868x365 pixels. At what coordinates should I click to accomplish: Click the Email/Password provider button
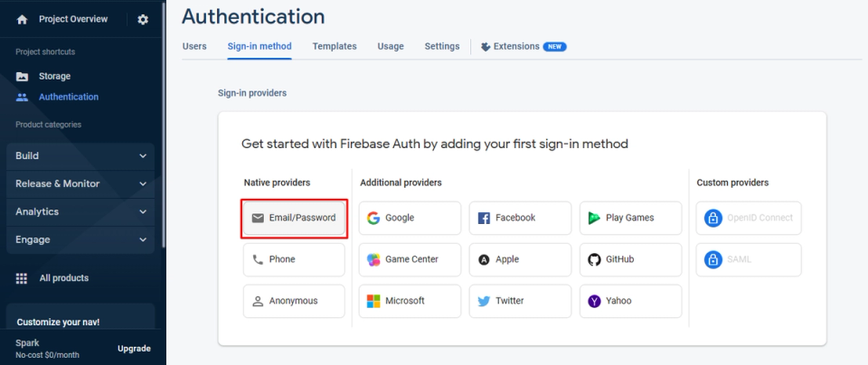pos(294,218)
